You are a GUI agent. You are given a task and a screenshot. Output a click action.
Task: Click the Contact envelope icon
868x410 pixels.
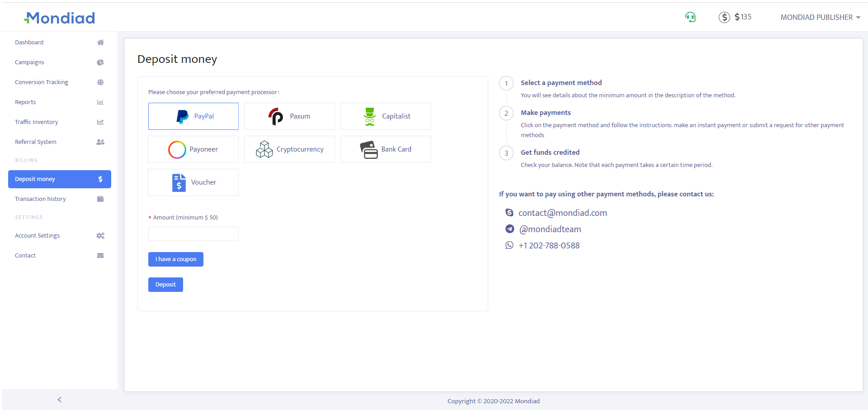coord(100,256)
